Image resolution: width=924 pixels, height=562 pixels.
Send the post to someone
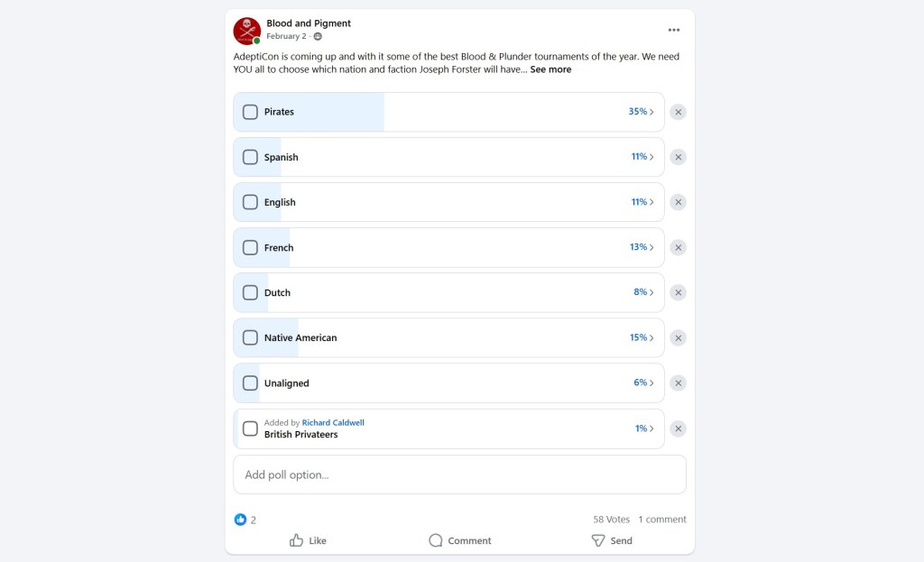coord(612,540)
